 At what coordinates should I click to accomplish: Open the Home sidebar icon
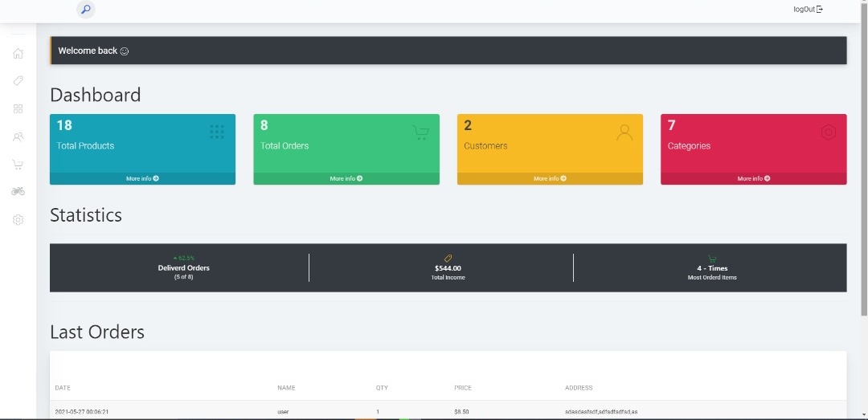pos(18,54)
